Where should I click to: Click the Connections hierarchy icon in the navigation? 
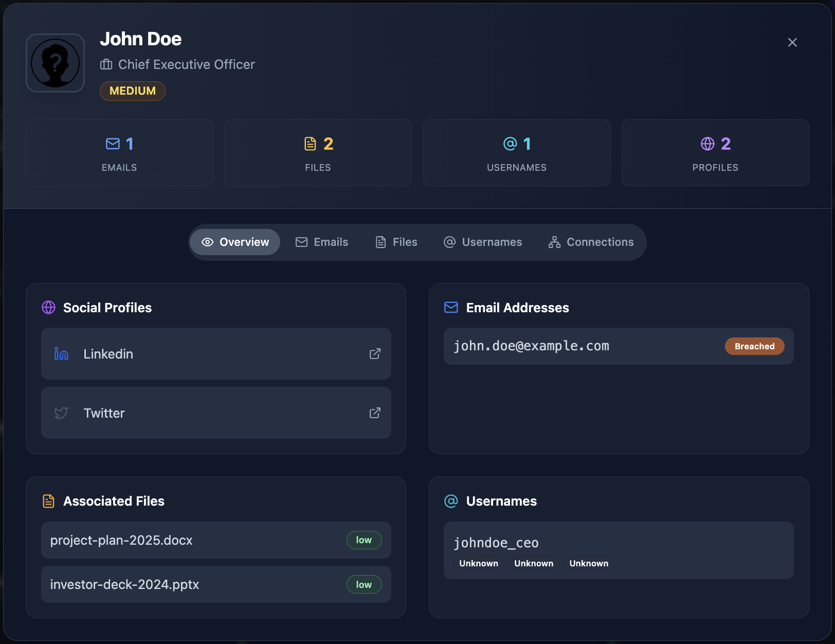(554, 242)
